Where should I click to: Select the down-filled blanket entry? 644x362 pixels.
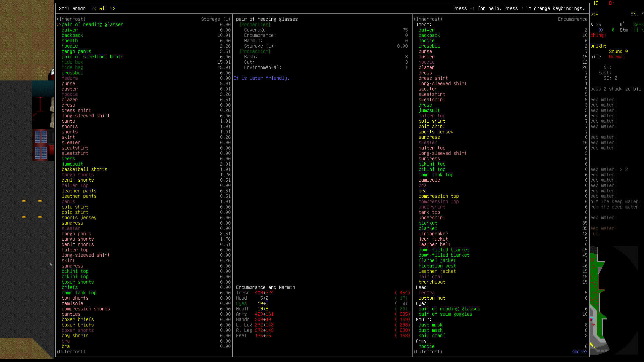444,250
